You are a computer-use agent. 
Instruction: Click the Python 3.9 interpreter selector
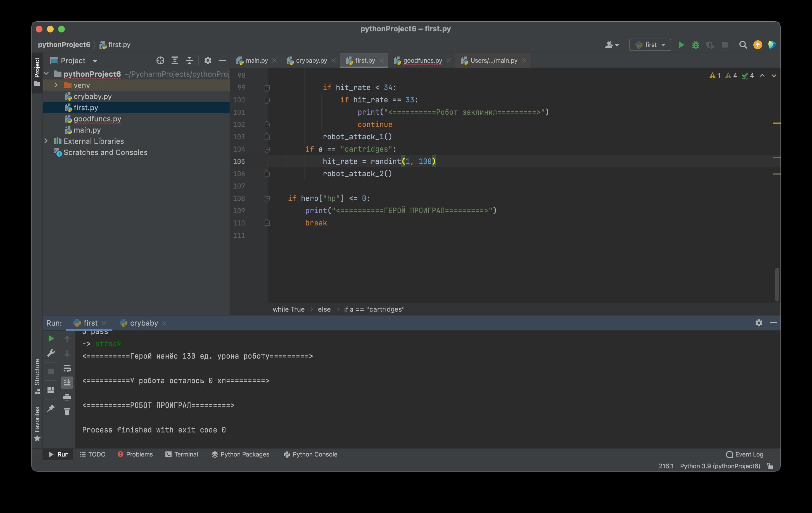[720, 466]
